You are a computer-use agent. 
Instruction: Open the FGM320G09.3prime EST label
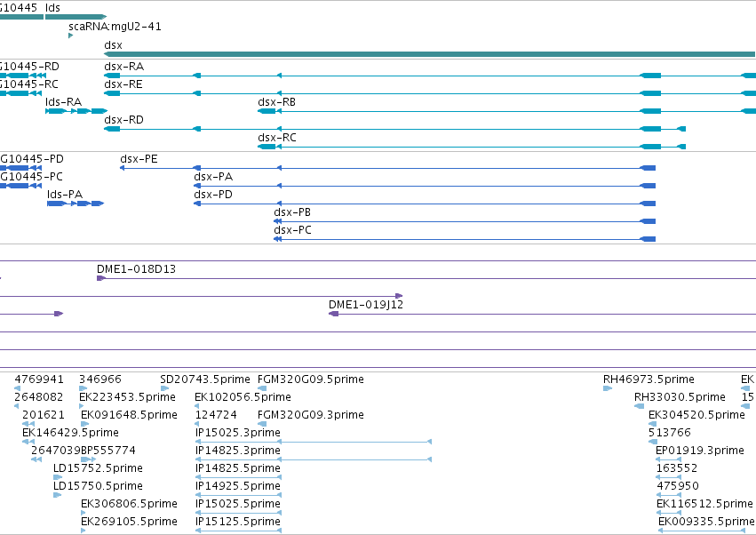point(311,415)
